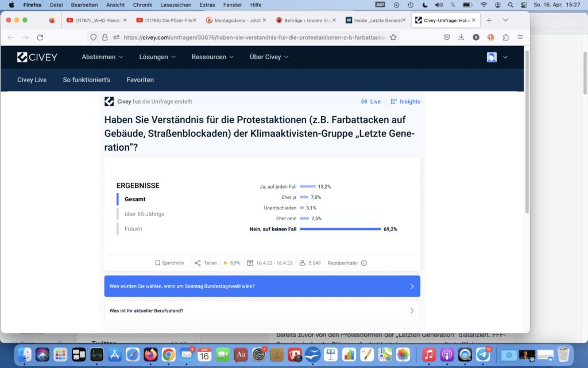Screen dimensions: 588x368
Task: Open Firefox downloads arrow icon
Action: point(461,37)
